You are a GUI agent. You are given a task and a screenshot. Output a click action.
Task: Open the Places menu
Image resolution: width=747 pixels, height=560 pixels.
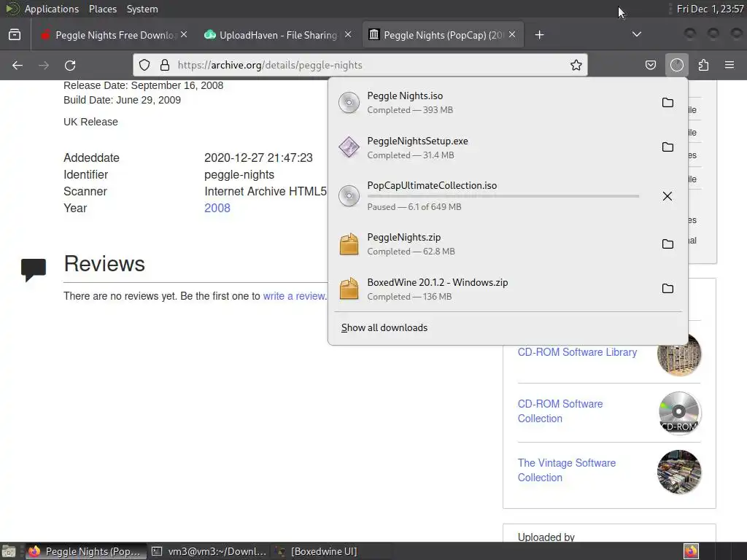click(x=102, y=9)
